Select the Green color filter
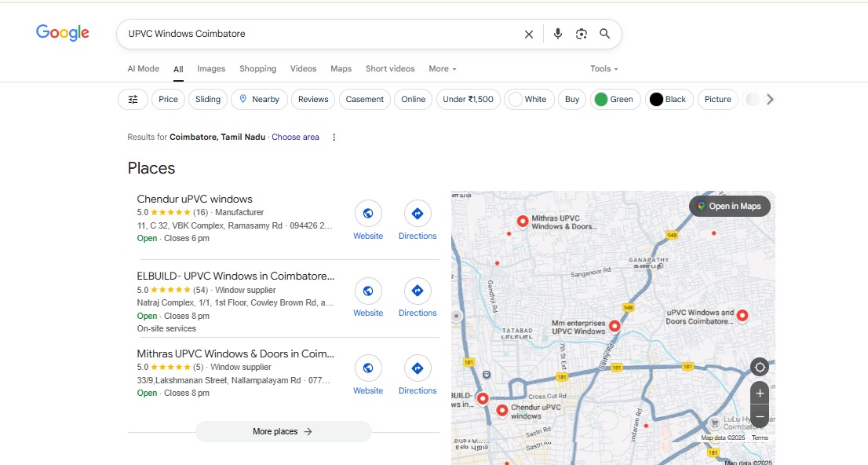 [x=613, y=99]
